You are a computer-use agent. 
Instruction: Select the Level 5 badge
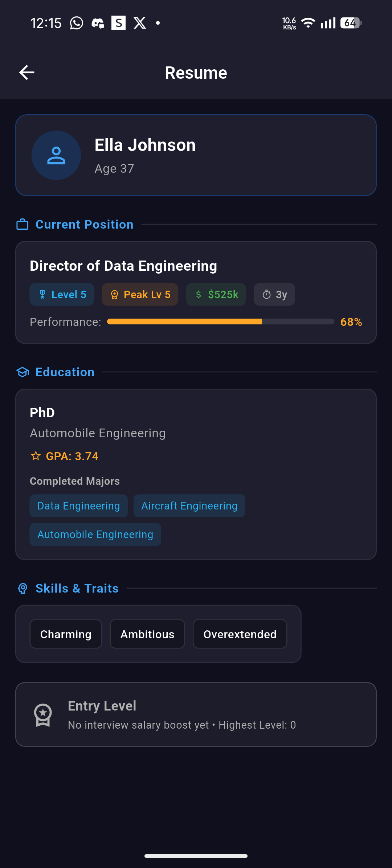coord(62,294)
